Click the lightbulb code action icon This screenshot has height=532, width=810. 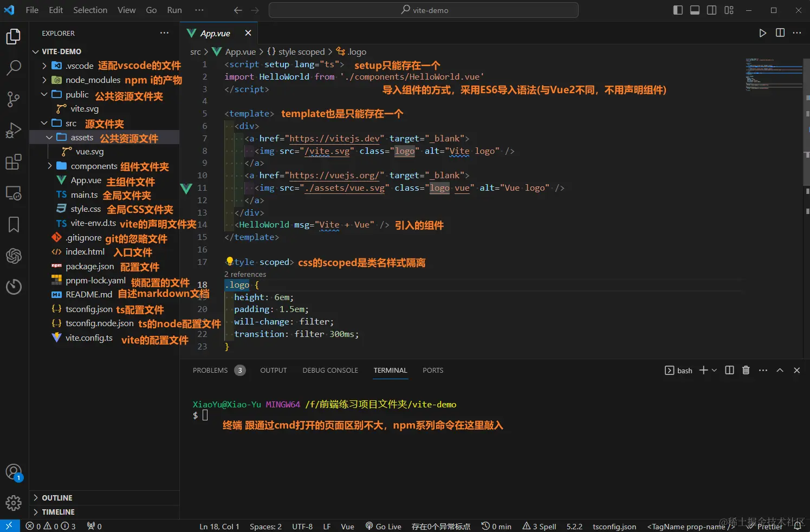point(230,261)
